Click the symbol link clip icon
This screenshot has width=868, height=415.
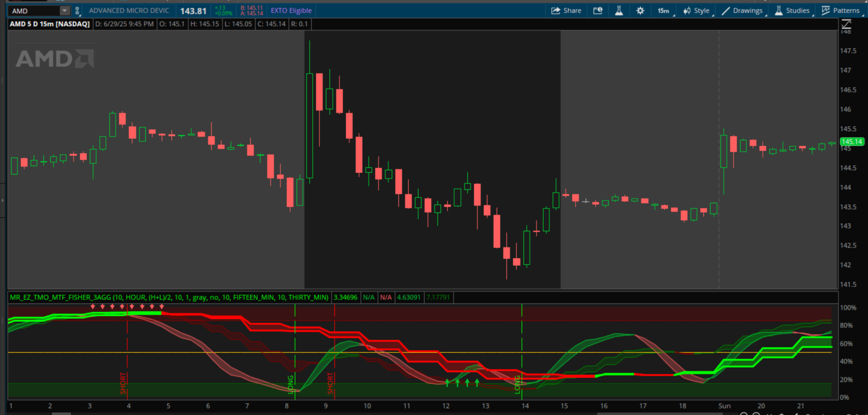(77, 11)
